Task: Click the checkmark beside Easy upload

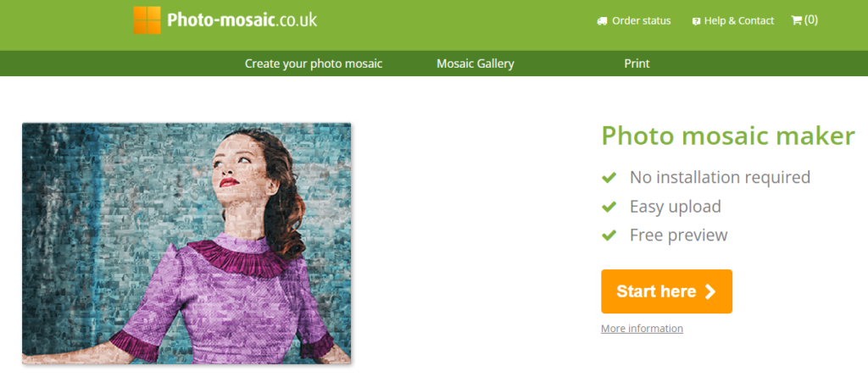Action: point(609,207)
